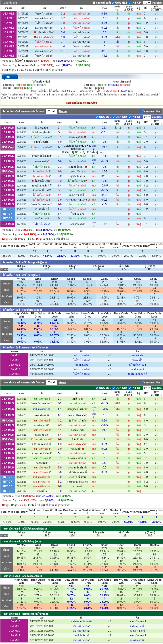The width and height of the screenshot is (163, 644).
Task: Uncheck USA Cup filter in first team section
Action: pyautogui.click(x=113, y=117)
